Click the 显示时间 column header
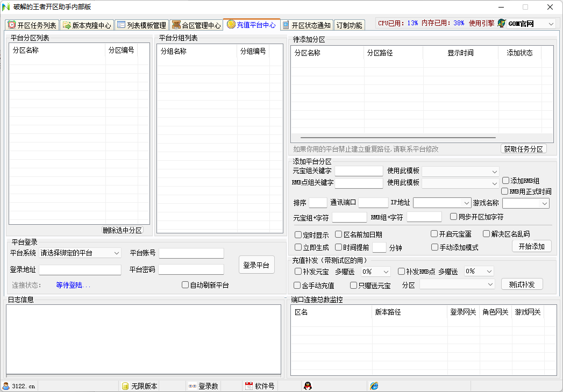This screenshot has height=392, width=563. pyautogui.click(x=461, y=53)
